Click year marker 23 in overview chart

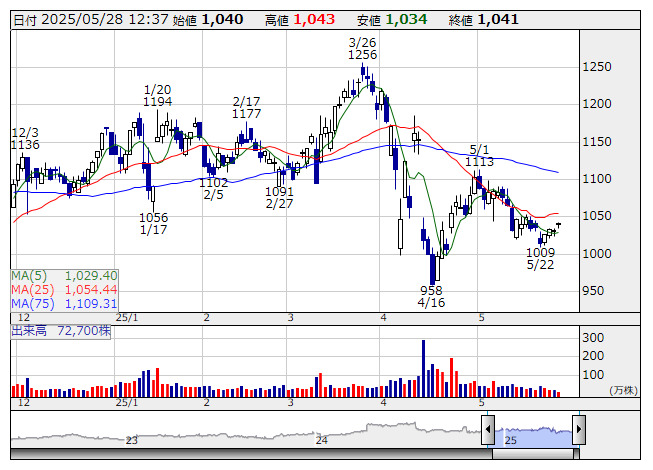pyautogui.click(x=132, y=440)
